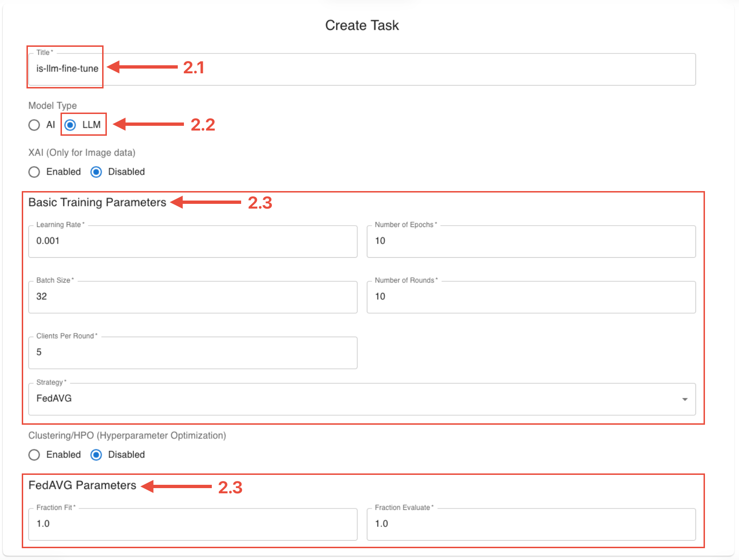
Task: Choose the LLM model type option
Action: click(70, 125)
